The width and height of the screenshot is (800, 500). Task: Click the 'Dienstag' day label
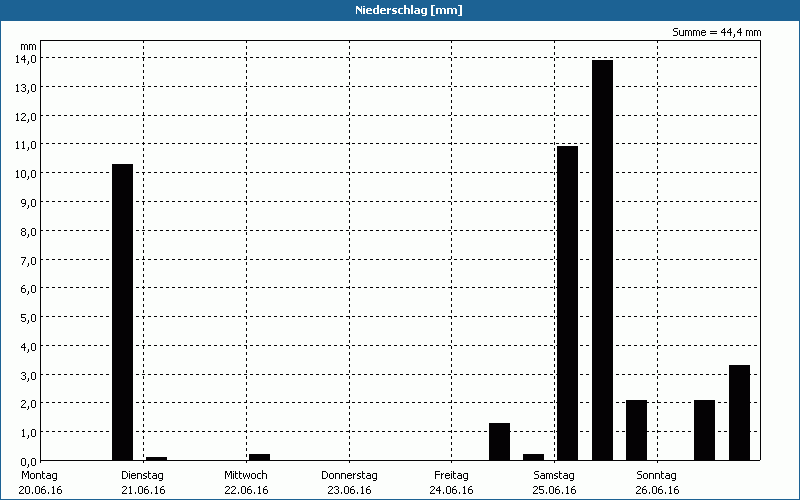coord(142,476)
